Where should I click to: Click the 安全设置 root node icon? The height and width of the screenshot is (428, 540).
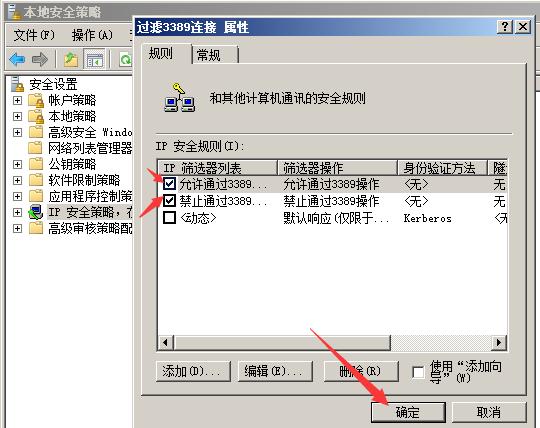pos(17,84)
